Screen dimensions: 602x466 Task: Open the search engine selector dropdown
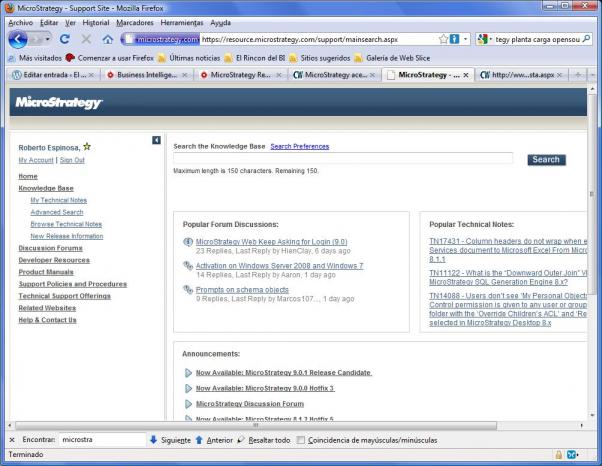click(x=484, y=39)
